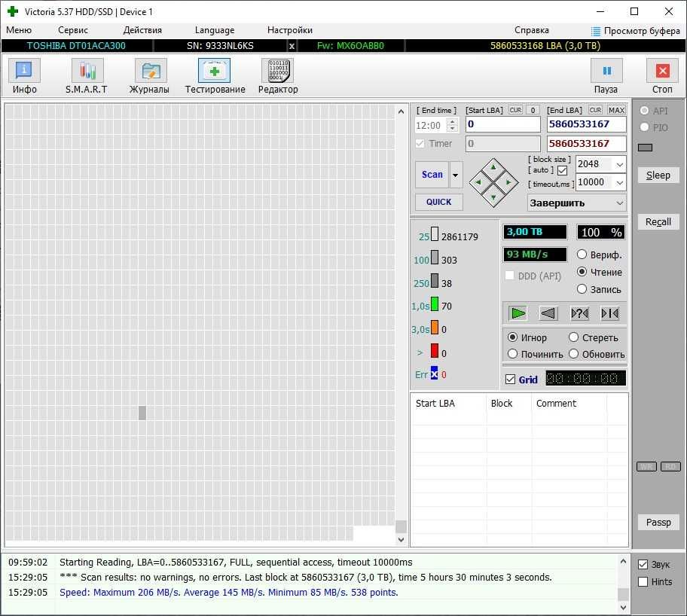The height and width of the screenshot is (616, 687).
Task: Select the Запись radio button
Action: [x=582, y=288]
